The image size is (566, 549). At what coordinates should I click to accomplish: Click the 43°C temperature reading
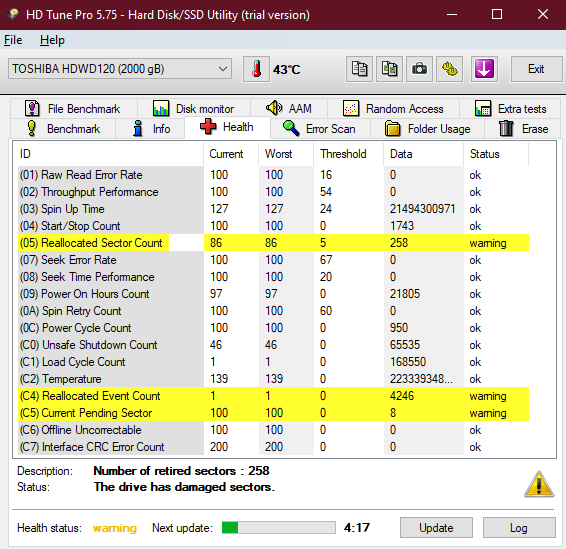pos(286,69)
